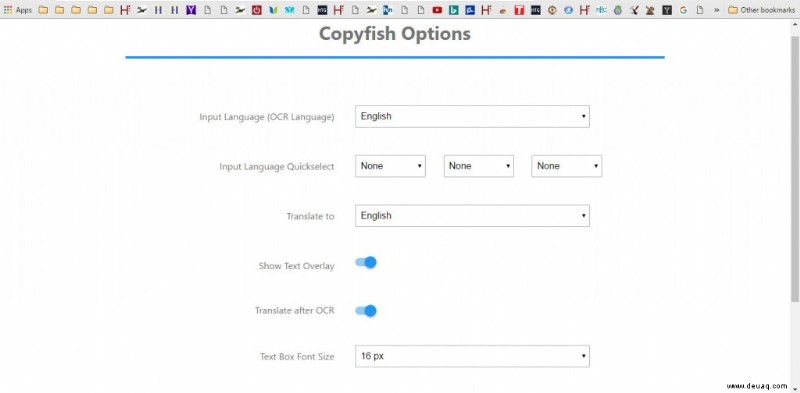Open the Translate to language dropdown
800x393 pixels.
pyautogui.click(x=472, y=216)
